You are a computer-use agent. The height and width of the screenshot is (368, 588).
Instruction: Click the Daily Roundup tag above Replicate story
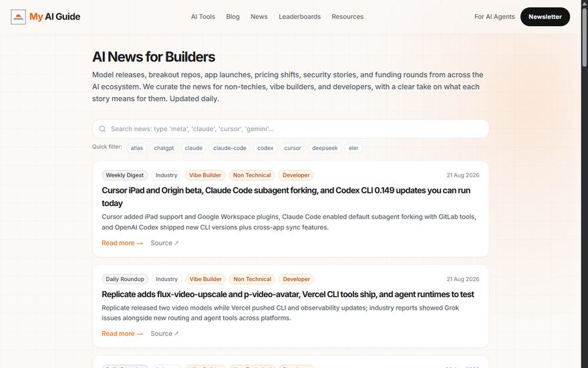125,279
